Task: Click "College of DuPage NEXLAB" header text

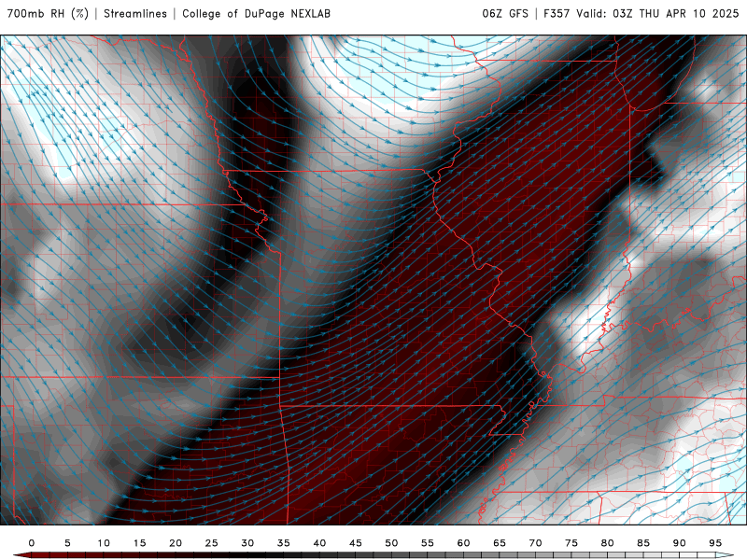Action: coord(256,14)
